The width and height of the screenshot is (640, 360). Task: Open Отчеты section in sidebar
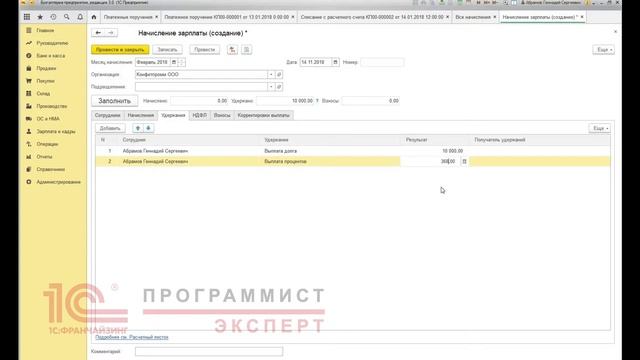[x=44, y=157]
